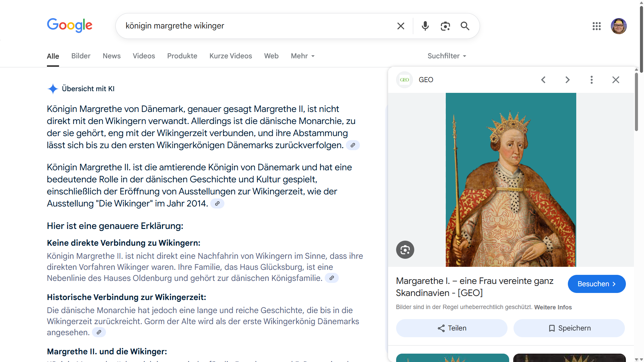Click 'Hier ist eine genauere Erklärung:' text
Image resolution: width=644 pixels, height=362 pixels.
(115, 226)
